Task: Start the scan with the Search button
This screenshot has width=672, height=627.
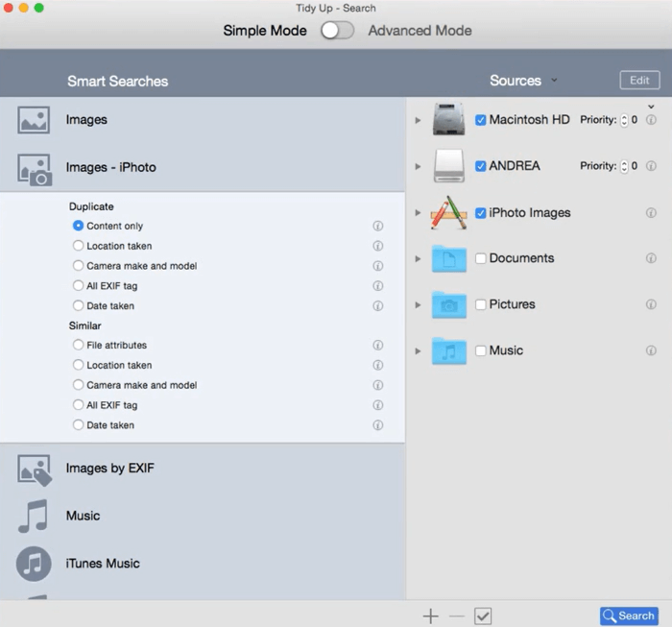Action: pyautogui.click(x=629, y=615)
